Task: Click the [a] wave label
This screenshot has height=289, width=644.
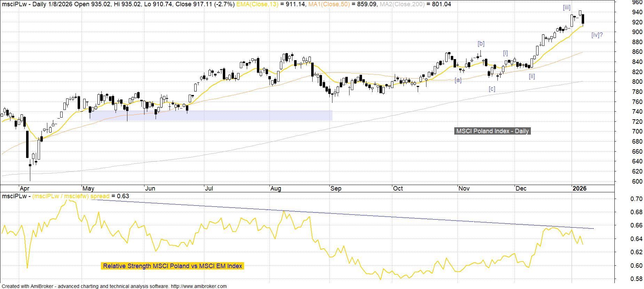Action: 458,80
